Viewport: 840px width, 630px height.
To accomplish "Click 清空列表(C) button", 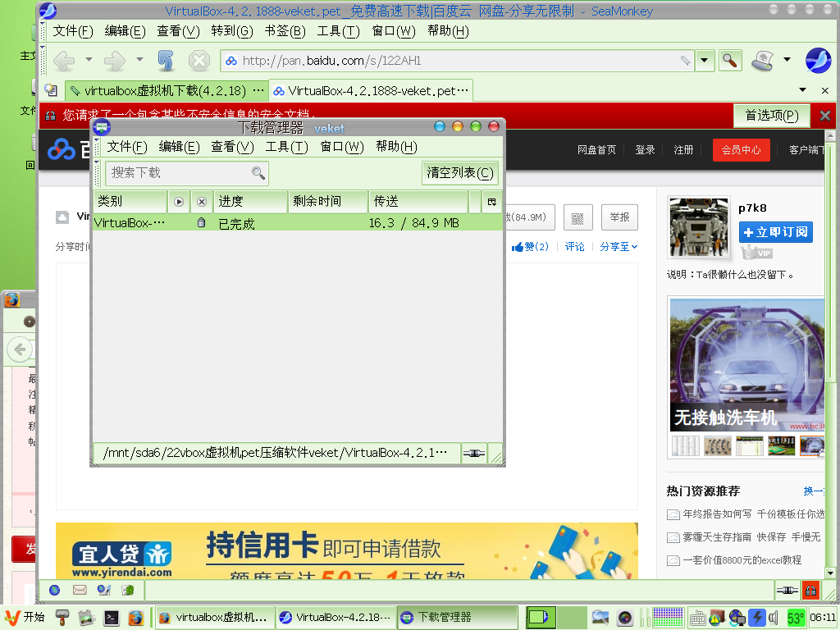I will pos(460,173).
